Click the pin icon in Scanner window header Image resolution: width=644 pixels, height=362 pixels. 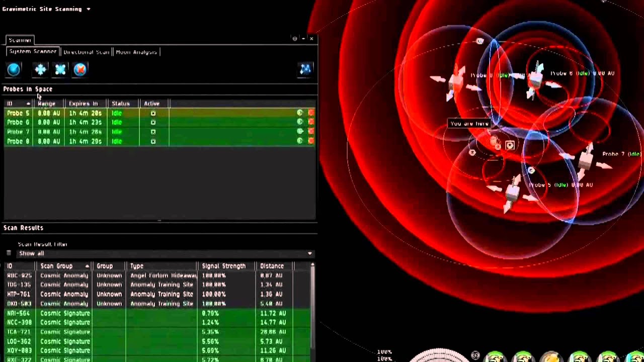(x=295, y=39)
